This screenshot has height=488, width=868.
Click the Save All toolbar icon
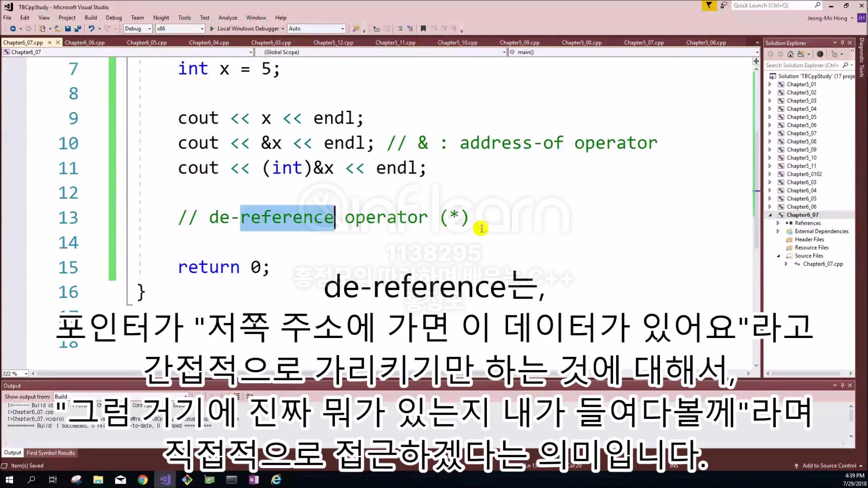point(77,28)
